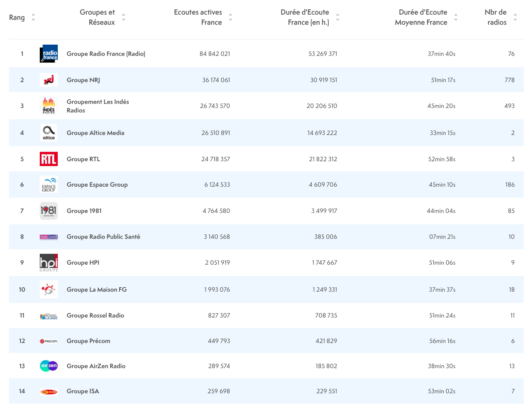Click the 1981 group logo
Viewport: 532px width, 409px height.
(49, 211)
